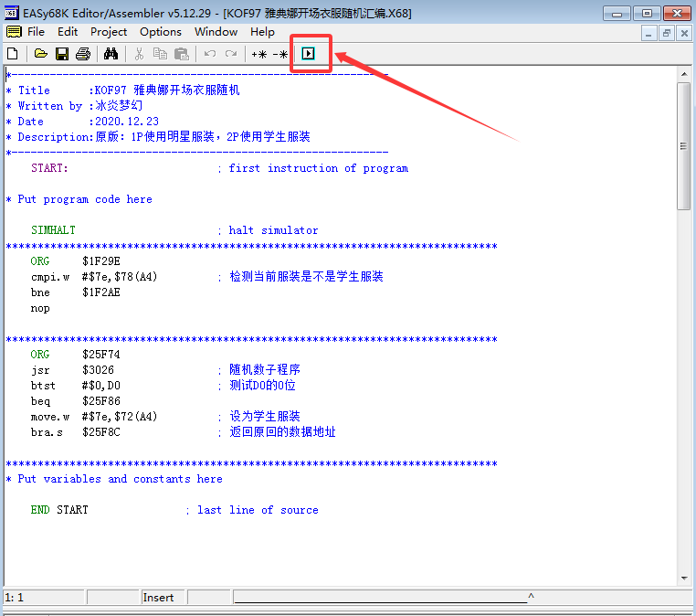This screenshot has height=616, width=696.
Task: Click the 'last line of source' comment
Action: click(252, 510)
